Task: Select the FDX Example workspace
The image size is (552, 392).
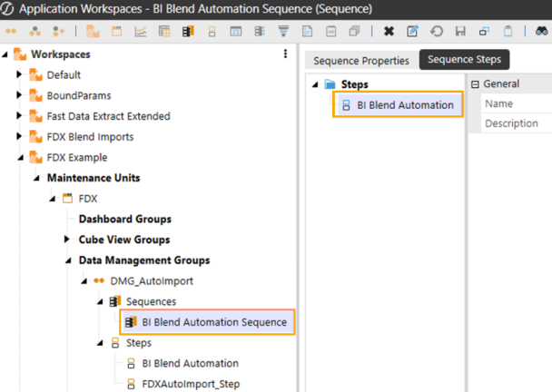Action: tap(77, 157)
